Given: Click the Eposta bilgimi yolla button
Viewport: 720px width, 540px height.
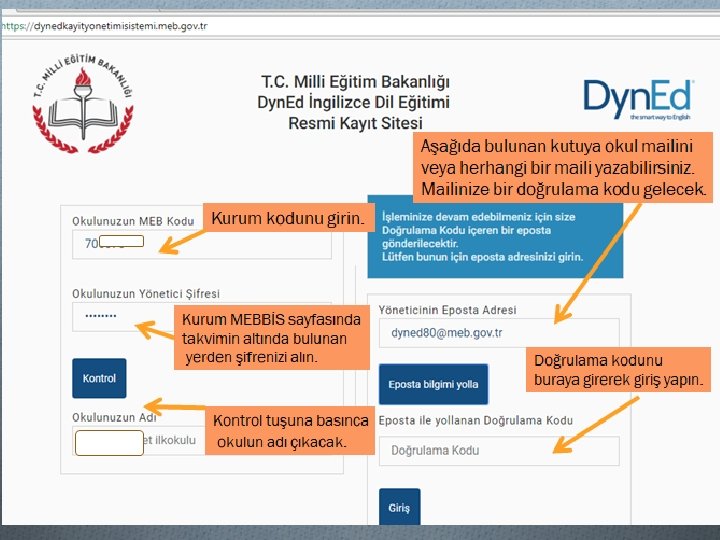Looking at the screenshot, I should point(433,384).
